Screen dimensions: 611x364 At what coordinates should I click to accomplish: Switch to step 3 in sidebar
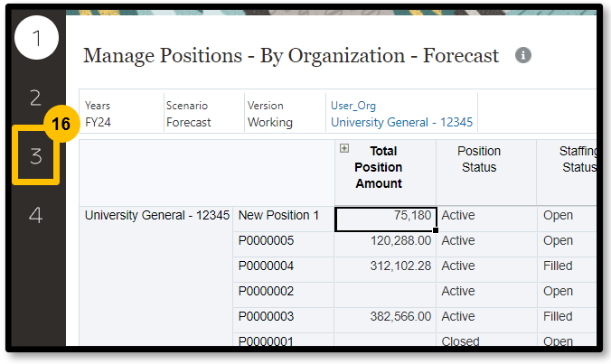click(36, 156)
